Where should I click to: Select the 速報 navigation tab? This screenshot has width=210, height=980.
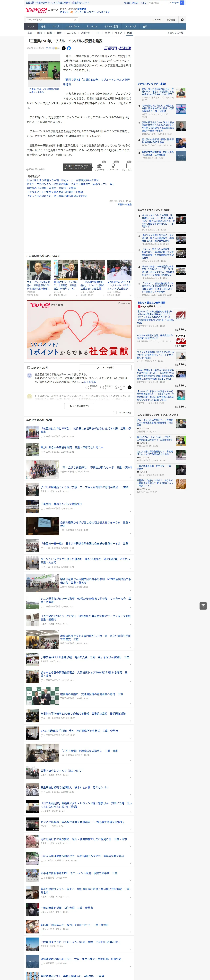tap(43, 27)
